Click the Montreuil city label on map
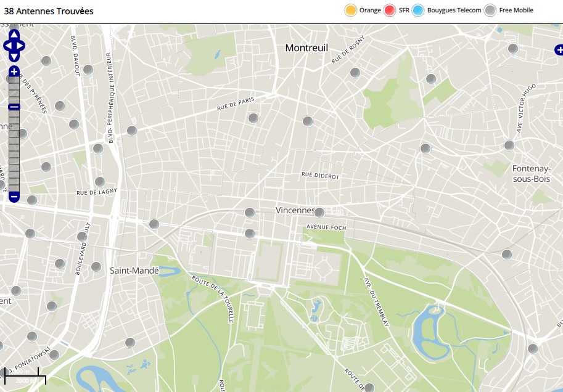This screenshot has height=392, width=563. tap(306, 48)
